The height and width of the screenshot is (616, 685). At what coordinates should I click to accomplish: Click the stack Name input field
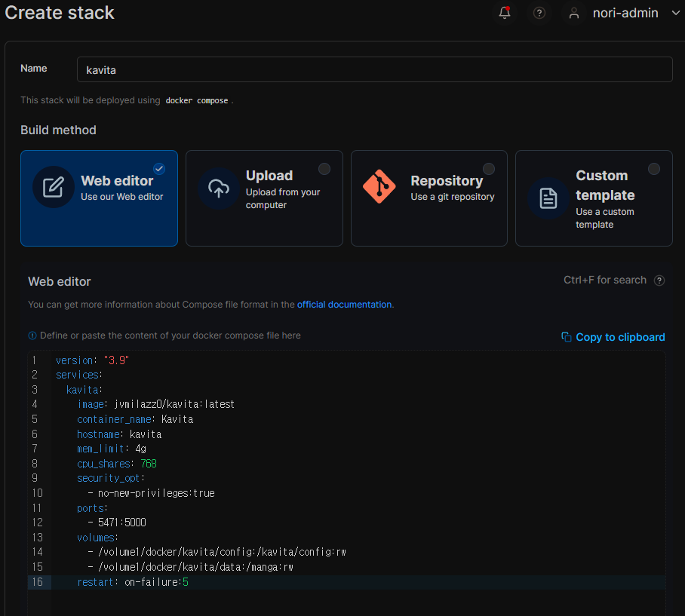pos(374,69)
